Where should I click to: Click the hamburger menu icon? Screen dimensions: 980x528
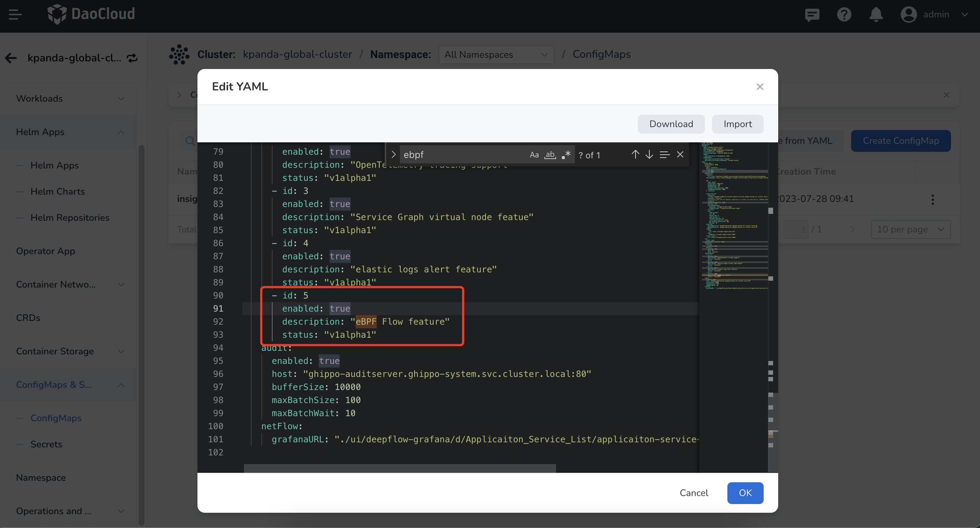click(15, 15)
